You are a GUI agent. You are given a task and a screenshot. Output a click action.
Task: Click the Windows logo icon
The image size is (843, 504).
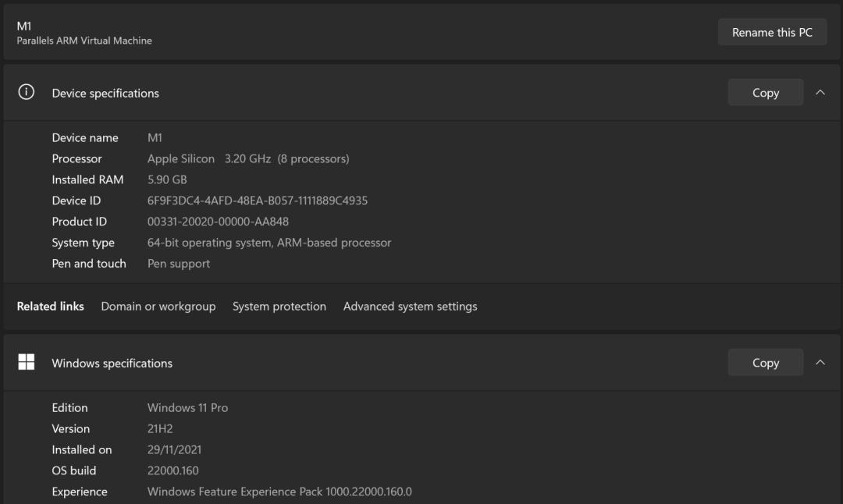27,362
